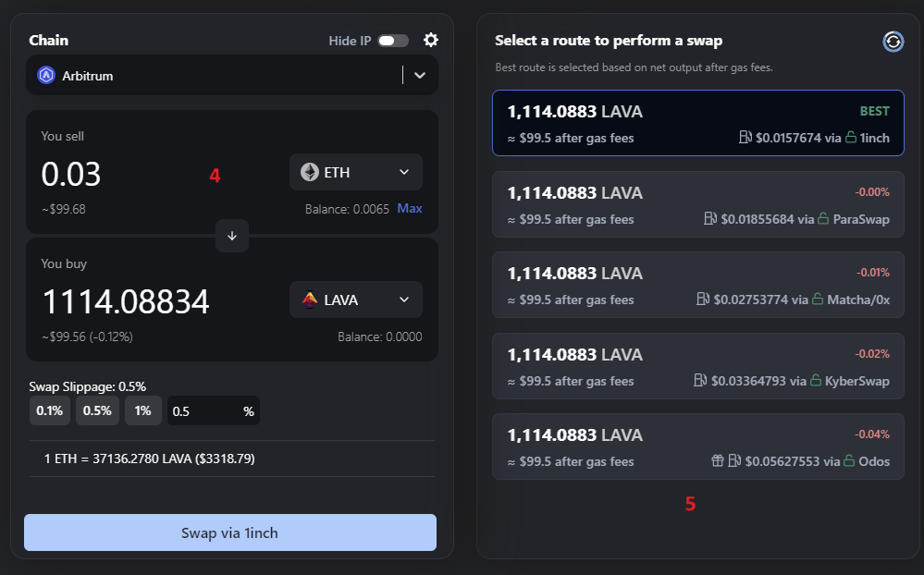Select the KyberSwap route

pos(697,366)
